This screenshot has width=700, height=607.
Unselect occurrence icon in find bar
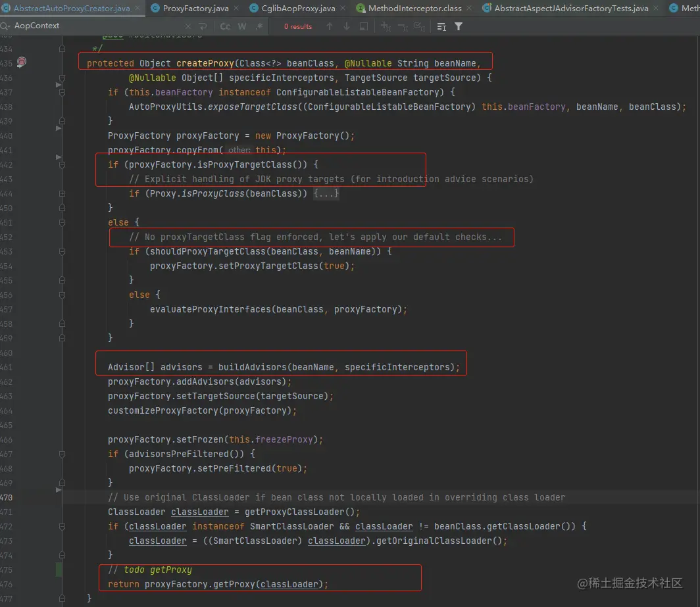pyautogui.click(x=403, y=27)
